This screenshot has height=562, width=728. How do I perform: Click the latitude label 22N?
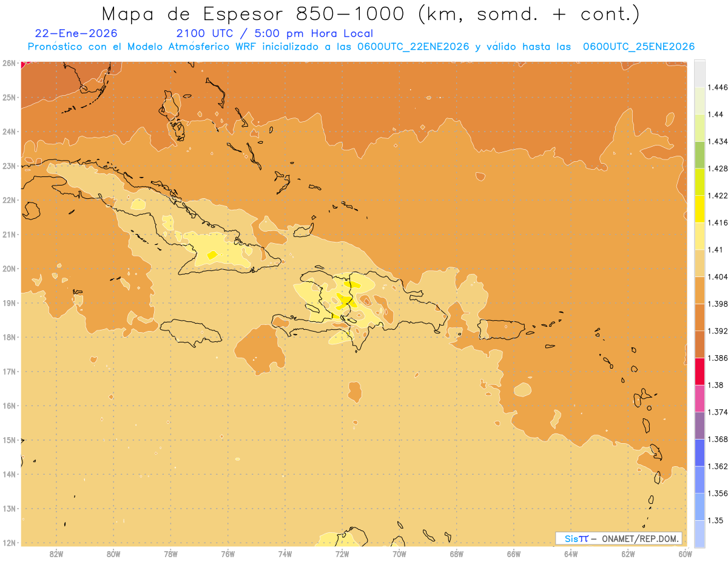coord(8,200)
